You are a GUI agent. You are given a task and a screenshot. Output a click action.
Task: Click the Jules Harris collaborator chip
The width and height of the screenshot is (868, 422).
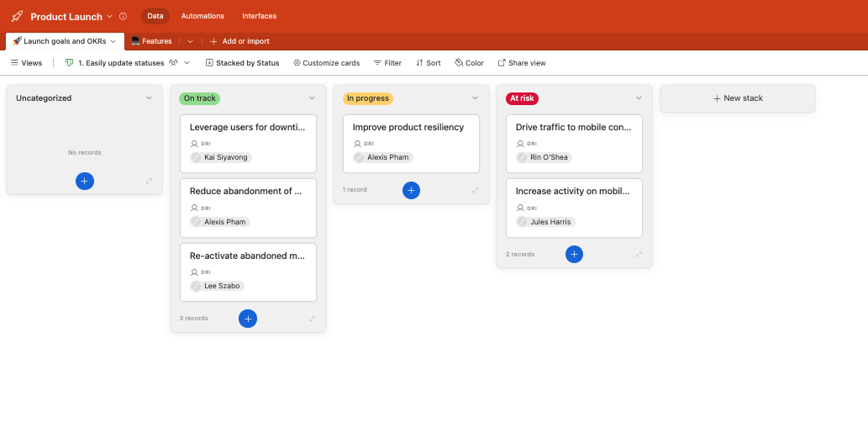546,222
